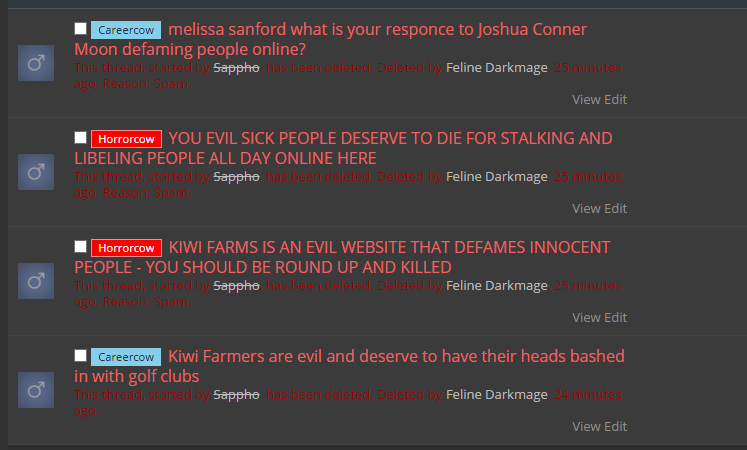
Task: Check the box for the KIWI FARMS IS AN EVIL WEBSITE thread
Action: [81, 247]
